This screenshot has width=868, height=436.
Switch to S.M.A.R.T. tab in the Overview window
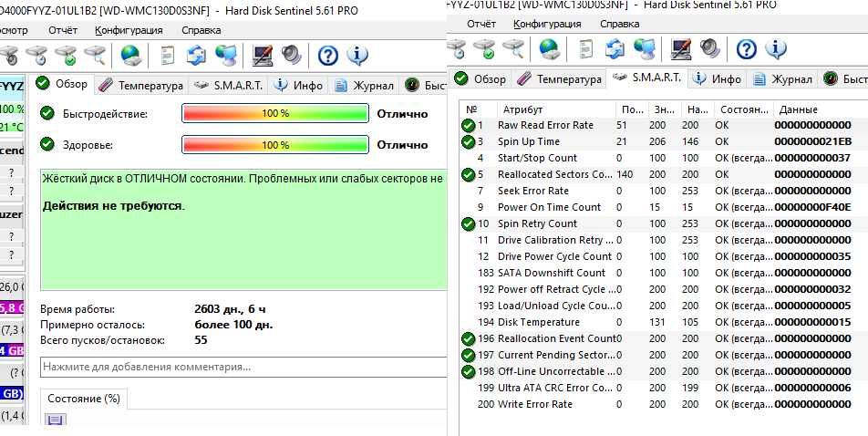click(x=229, y=86)
